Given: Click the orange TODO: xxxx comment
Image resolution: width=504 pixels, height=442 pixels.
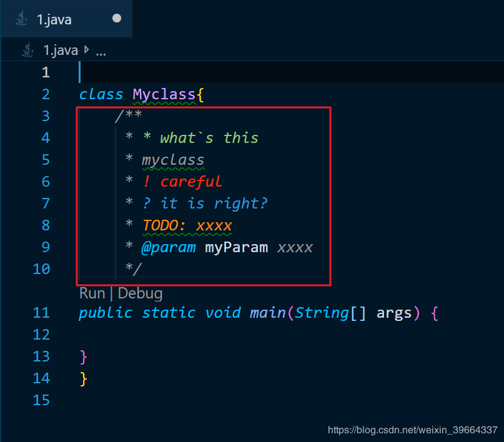Looking at the screenshot, I should click(187, 225).
